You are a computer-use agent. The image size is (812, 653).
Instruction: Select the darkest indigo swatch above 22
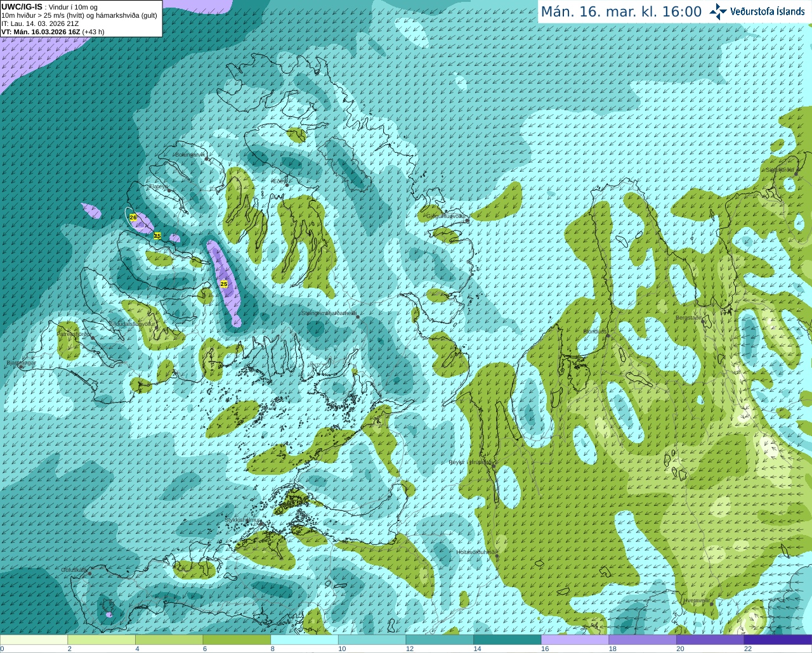[778, 640]
